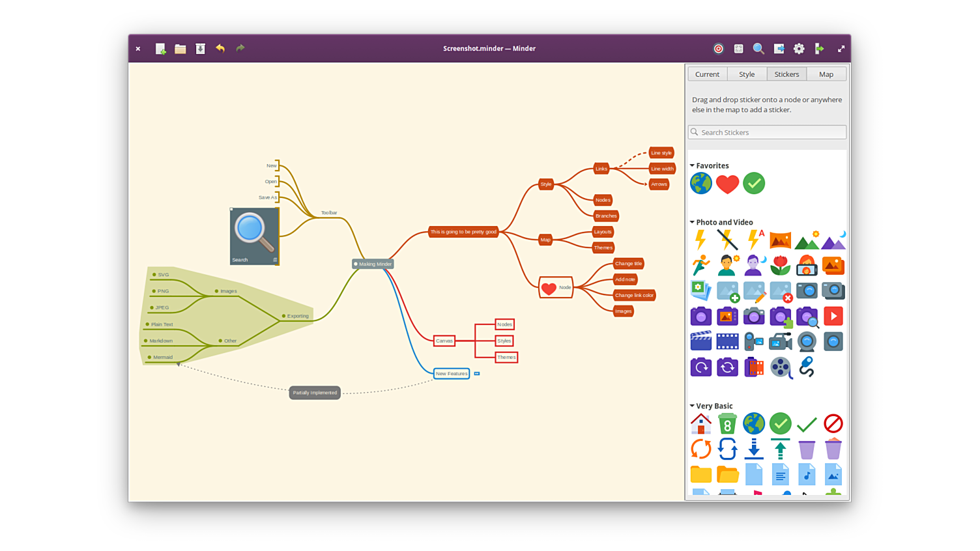Switch to the Map tab
Image resolution: width=980 pixels, height=551 pixels.
[826, 74]
